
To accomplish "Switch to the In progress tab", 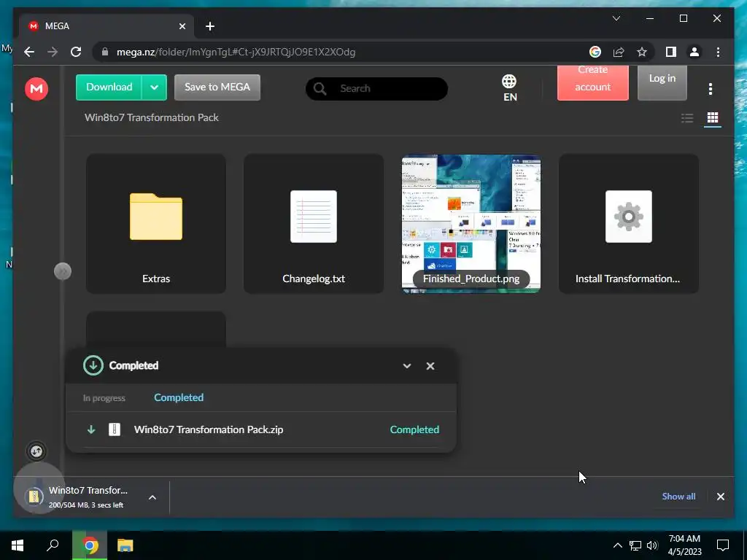I will pos(104,398).
